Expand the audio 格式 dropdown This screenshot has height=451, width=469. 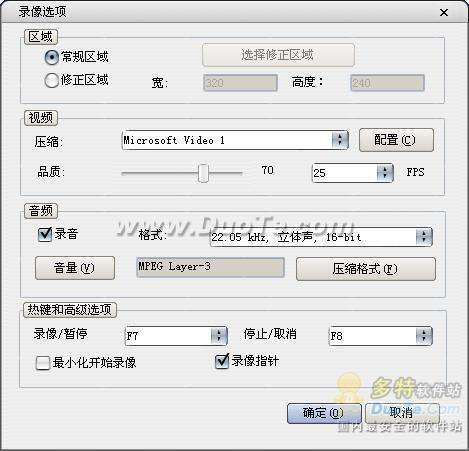coord(321,237)
